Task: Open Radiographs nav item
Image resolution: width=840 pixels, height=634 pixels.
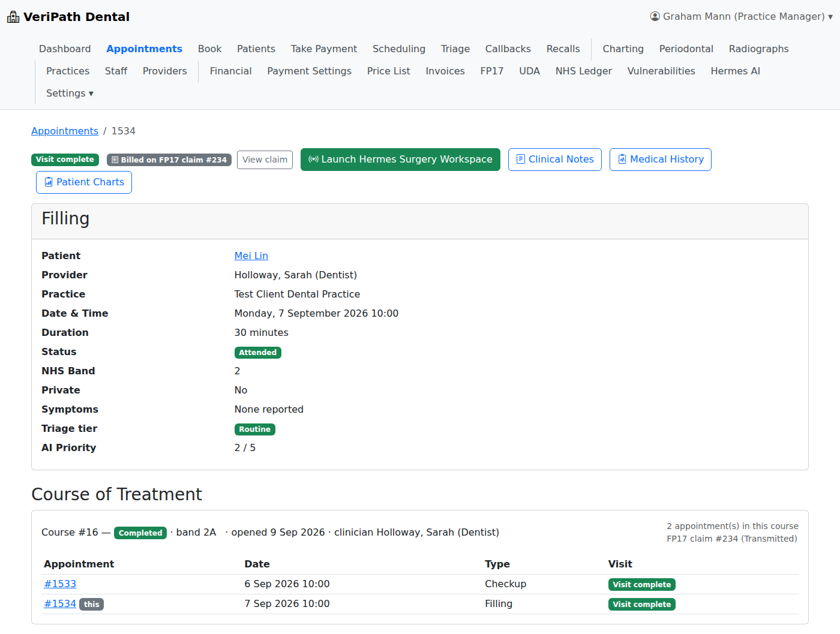Action: click(x=759, y=49)
